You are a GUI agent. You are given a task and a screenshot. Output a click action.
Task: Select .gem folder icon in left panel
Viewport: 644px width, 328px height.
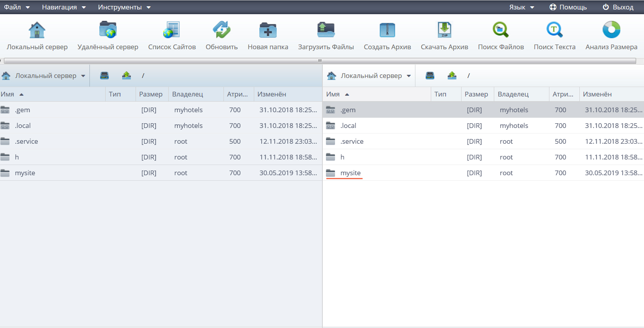click(5, 110)
